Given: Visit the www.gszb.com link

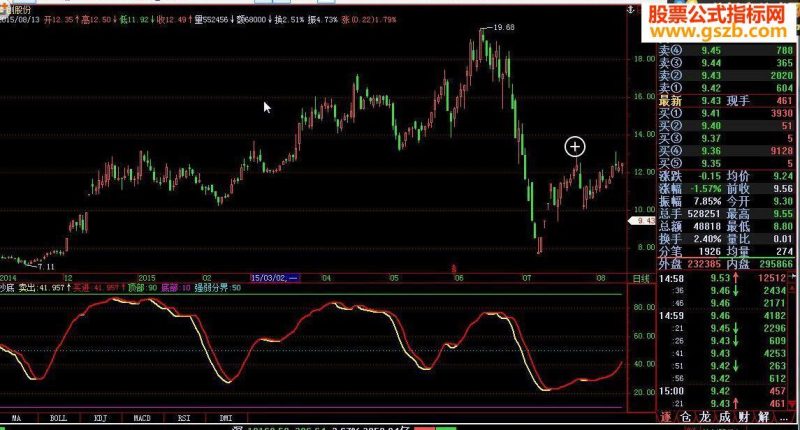Looking at the screenshot, I should point(718,32).
